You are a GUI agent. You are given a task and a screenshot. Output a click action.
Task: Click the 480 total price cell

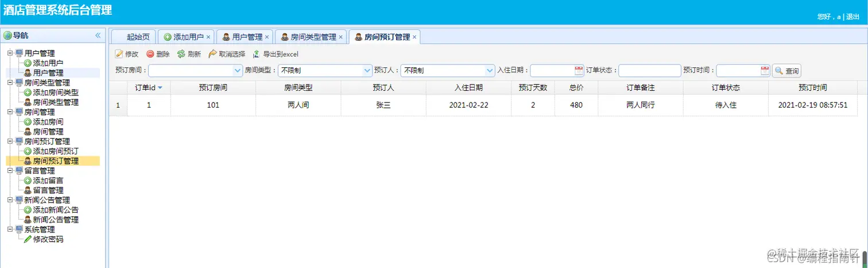tap(576, 105)
